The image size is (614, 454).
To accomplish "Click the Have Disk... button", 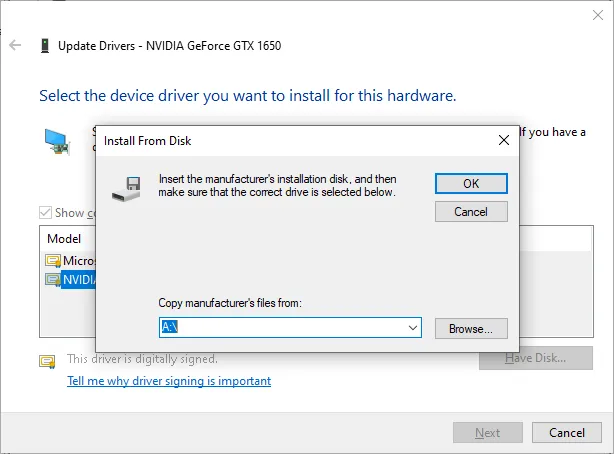I will click(x=535, y=358).
